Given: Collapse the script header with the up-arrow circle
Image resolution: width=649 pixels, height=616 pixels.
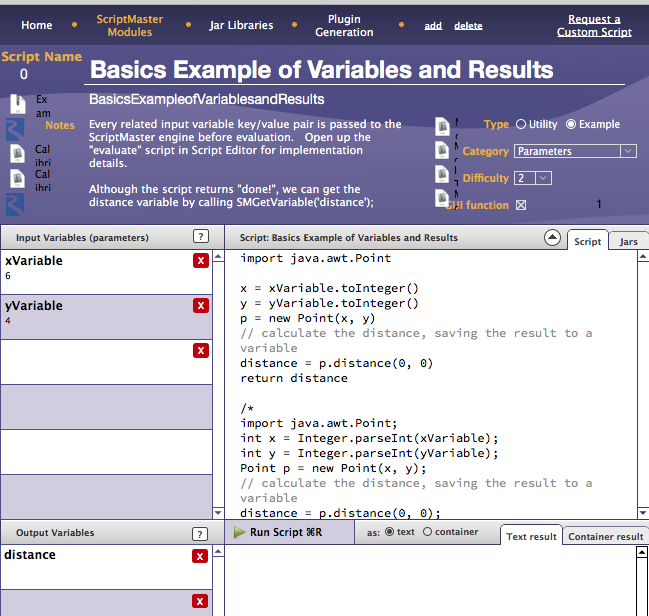Looking at the screenshot, I should (552, 237).
